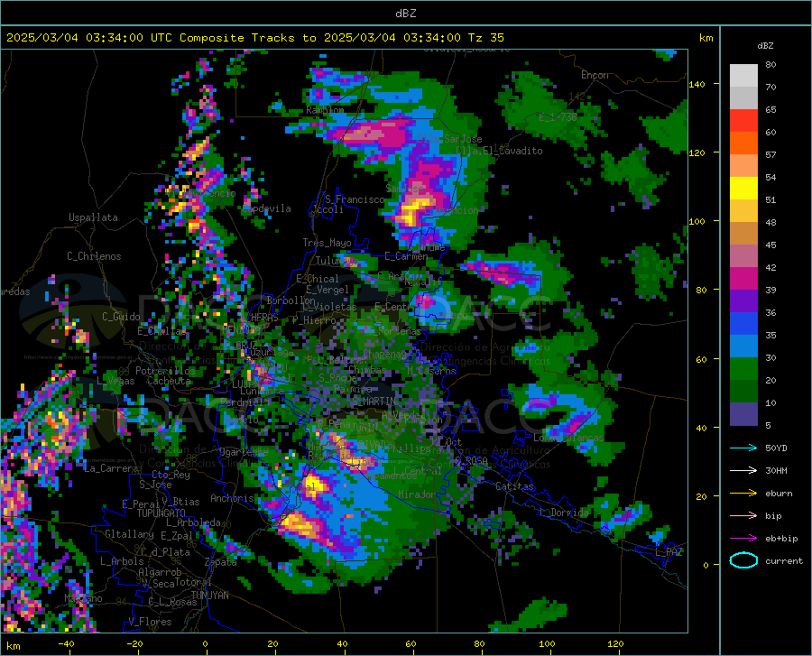Click the yellow eburn arrow icon
Viewport: 812px width, 656px height.
pyautogui.click(x=743, y=493)
